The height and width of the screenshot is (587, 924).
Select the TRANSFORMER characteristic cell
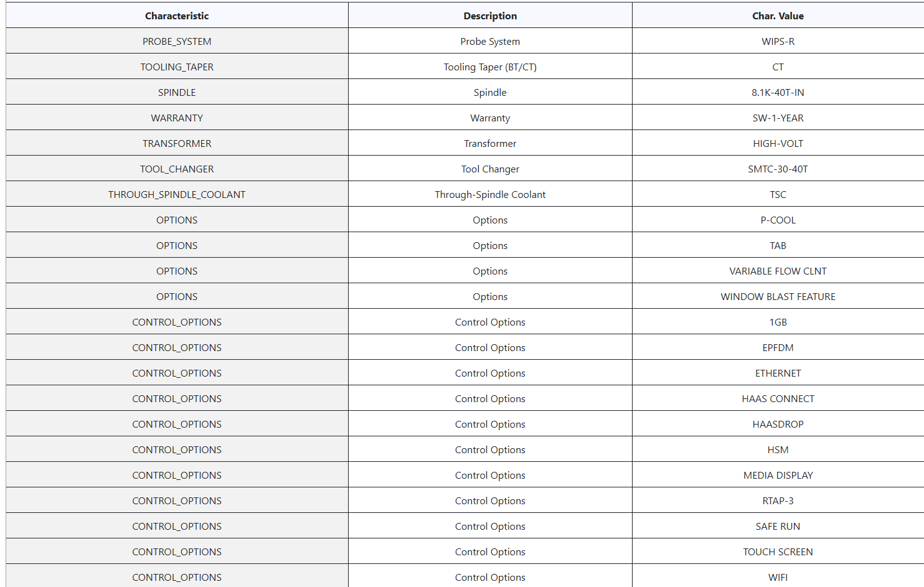click(x=177, y=144)
